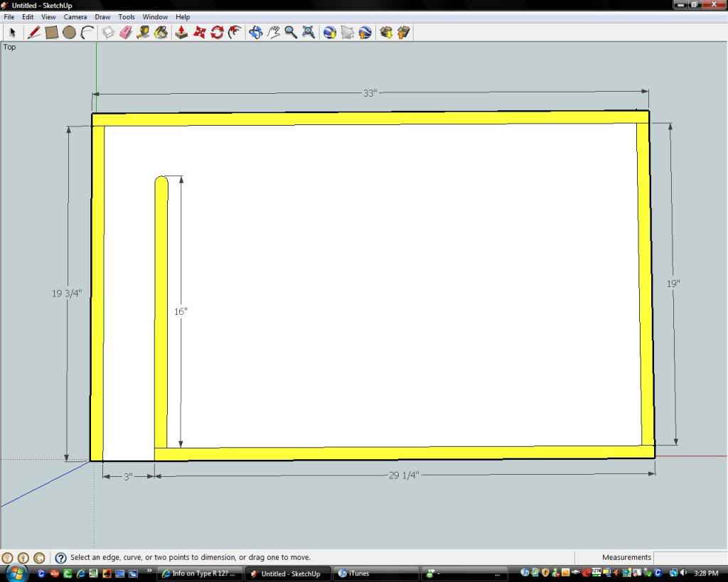Select the Circle tool

point(69,33)
